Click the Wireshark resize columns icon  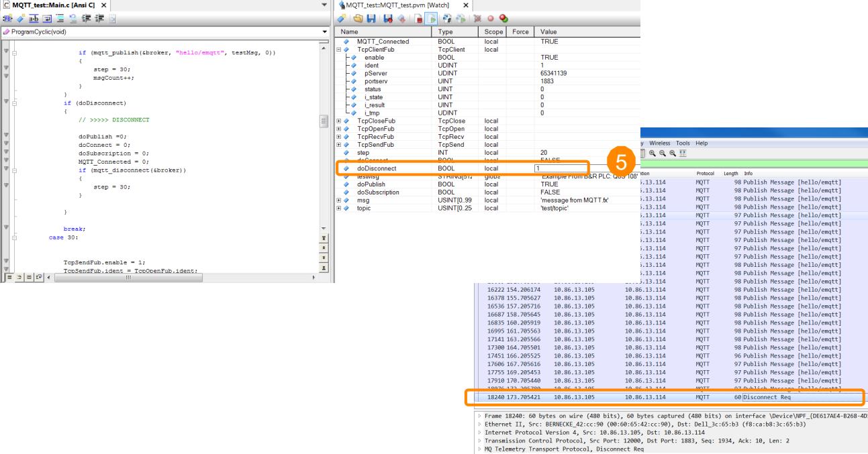click(x=683, y=153)
